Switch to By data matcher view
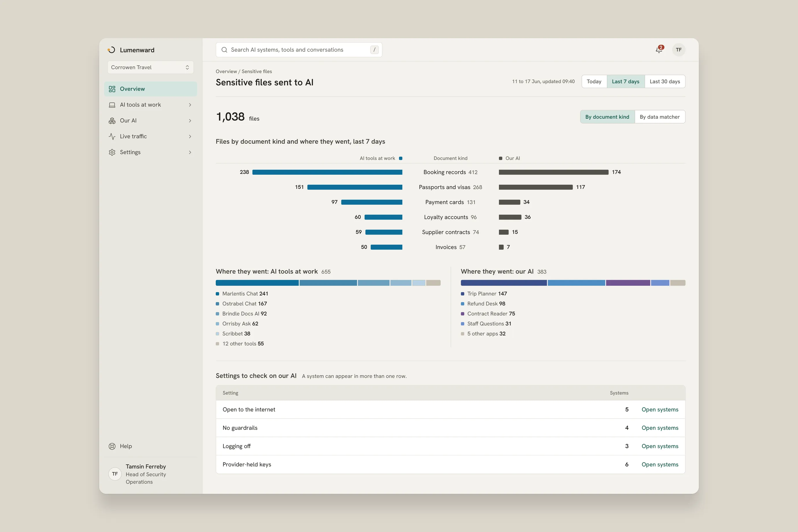 (x=660, y=117)
